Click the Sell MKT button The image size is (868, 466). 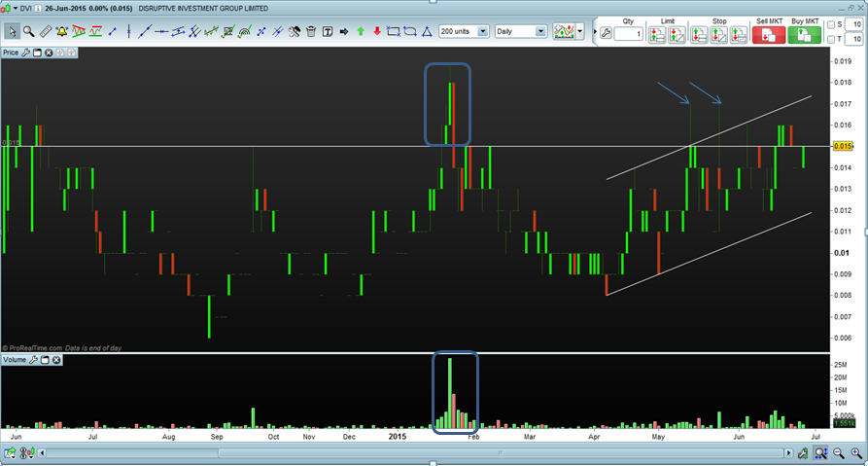[768, 35]
